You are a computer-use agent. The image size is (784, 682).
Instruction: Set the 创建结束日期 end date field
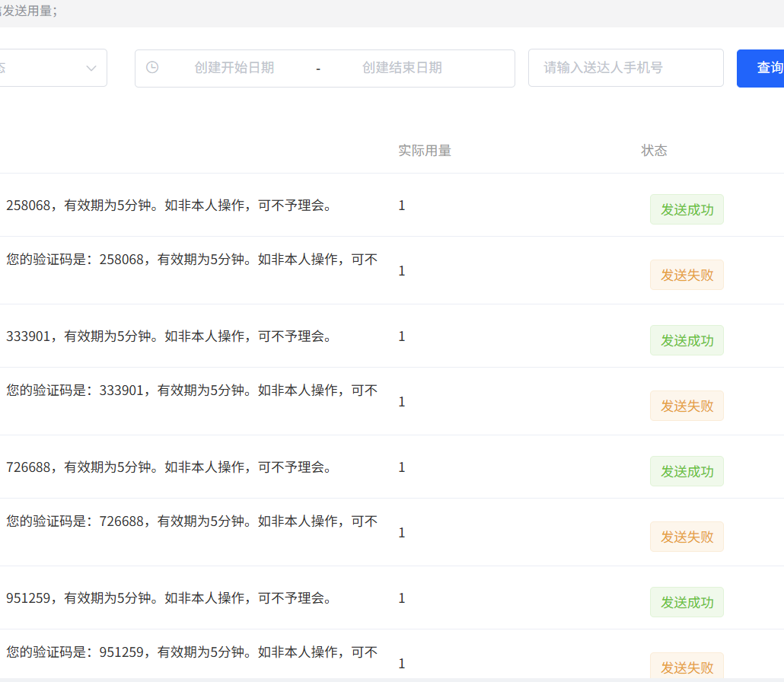[x=402, y=68]
